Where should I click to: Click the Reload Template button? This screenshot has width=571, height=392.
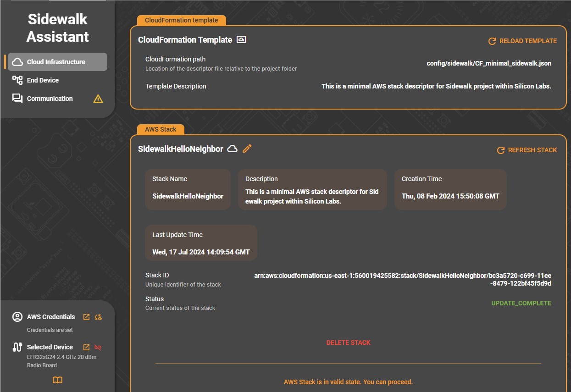[x=522, y=41]
